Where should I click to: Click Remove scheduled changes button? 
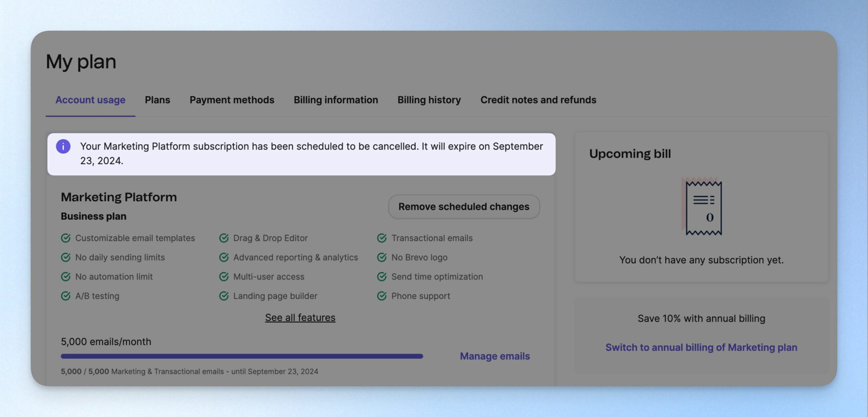(x=464, y=207)
